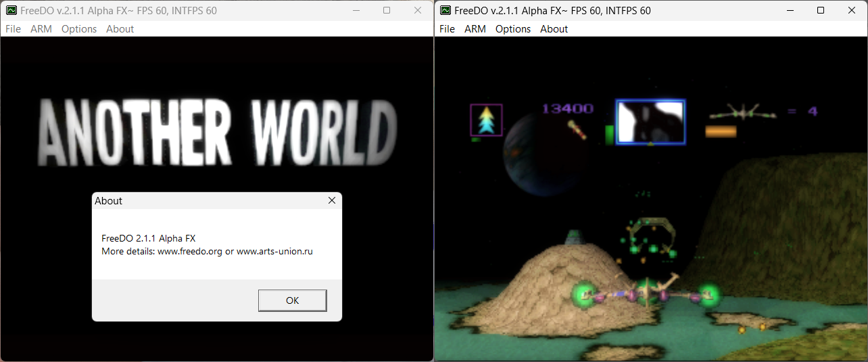Open ARM menu in left FreeDO window
This screenshot has width=868, height=362.
pyautogui.click(x=41, y=29)
